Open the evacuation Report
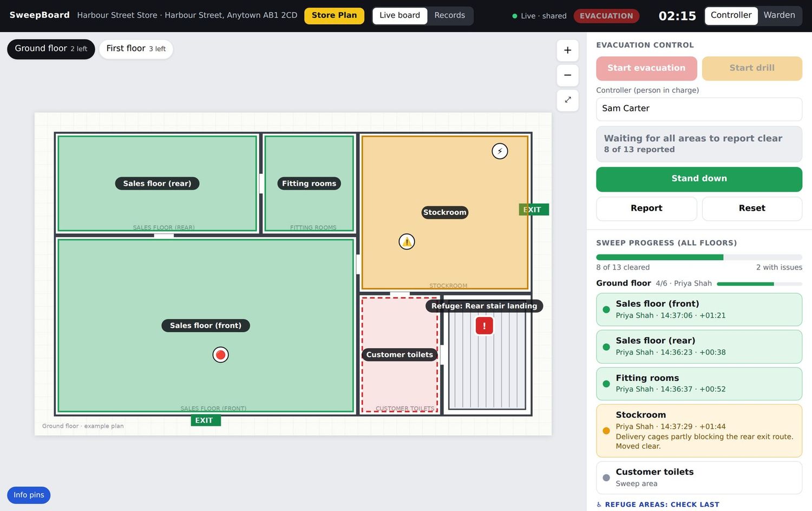812x511 pixels. pos(646,208)
